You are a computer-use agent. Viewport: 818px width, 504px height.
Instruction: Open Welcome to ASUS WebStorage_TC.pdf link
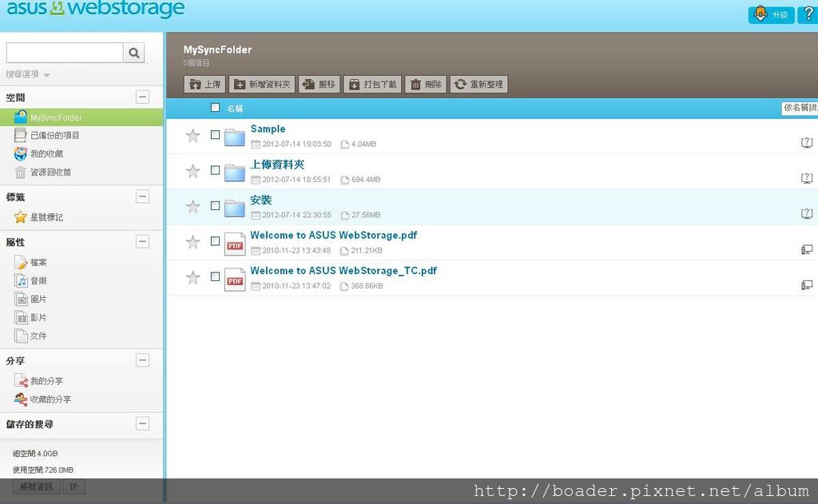coord(343,271)
